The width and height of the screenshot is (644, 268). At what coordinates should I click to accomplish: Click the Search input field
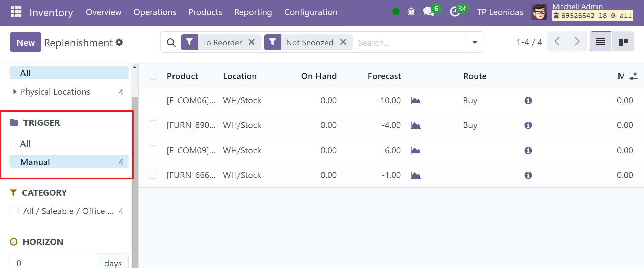[x=409, y=43]
